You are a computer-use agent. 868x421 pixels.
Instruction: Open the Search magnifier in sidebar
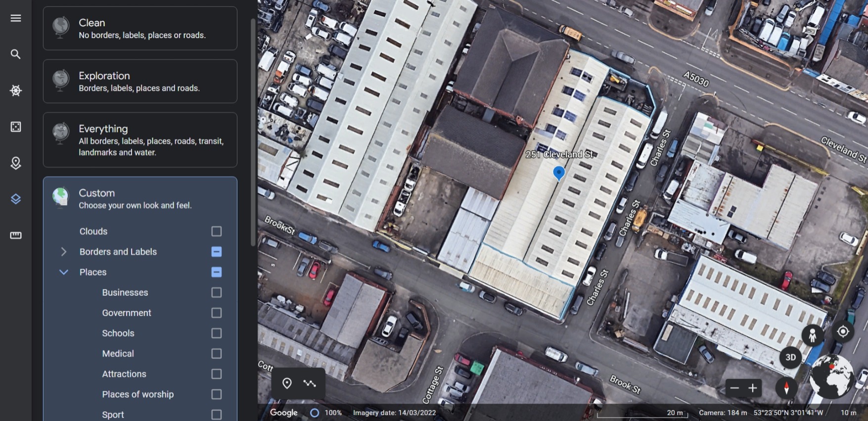[x=16, y=54]
